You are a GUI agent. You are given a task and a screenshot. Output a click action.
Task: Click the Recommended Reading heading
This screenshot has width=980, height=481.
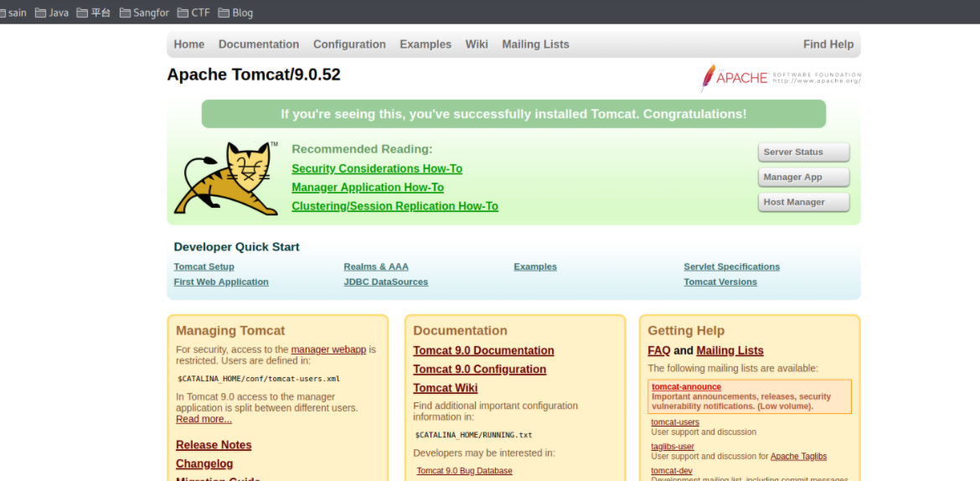point(362,149)
